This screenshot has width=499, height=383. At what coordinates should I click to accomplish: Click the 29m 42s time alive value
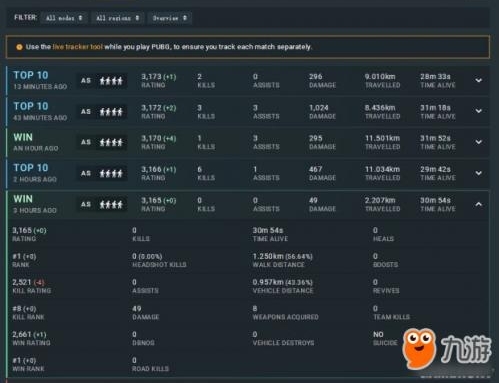(435, 170)
